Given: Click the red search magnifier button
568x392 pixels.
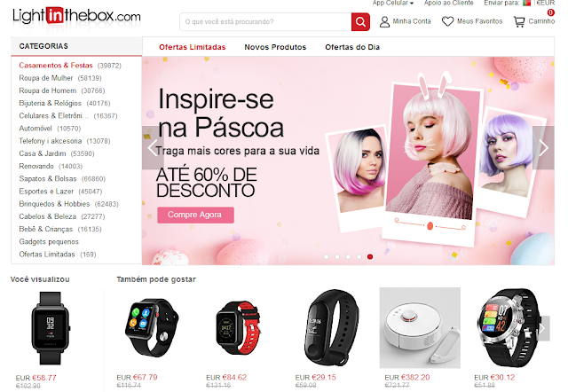Looking at the screenshot, I should point(360,21).
